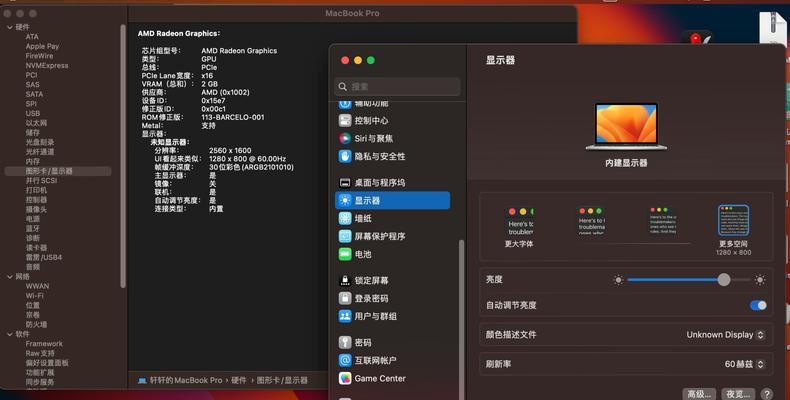Viewport: 790px width, 400px height.
Task: Select 图形卡/显示器 in System Information tree
Action: click(58, 171)
